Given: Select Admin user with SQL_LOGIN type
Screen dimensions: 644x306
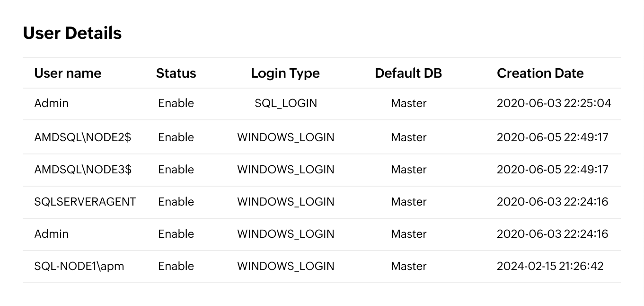Looking at the screenshot, I should point(52,103).
